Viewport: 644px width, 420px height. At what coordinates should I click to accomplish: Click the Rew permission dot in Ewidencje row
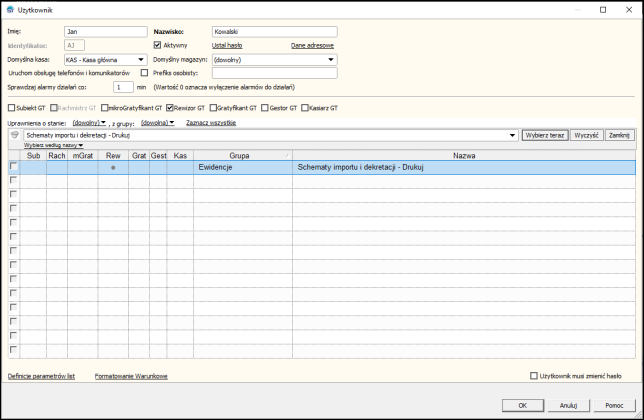tap(113, 168)
